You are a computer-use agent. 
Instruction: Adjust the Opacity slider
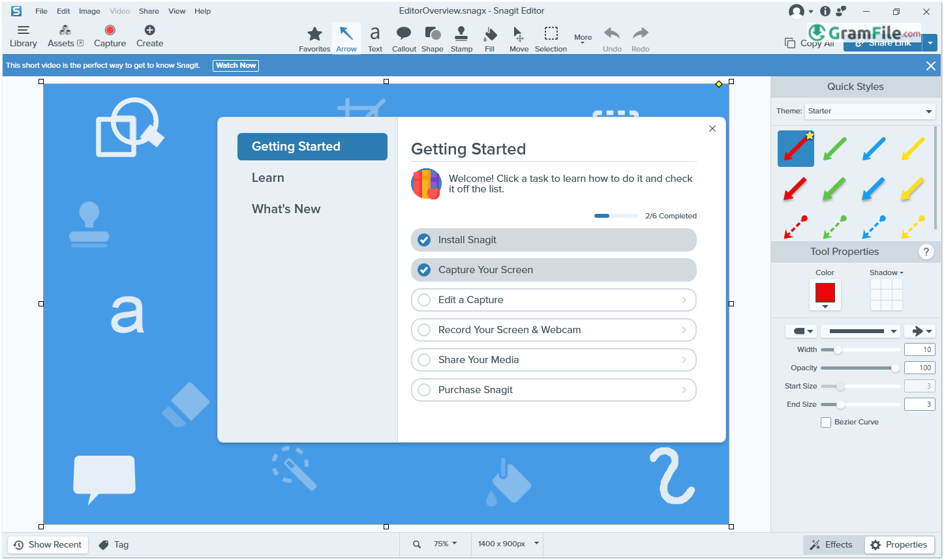pos(860,368)
